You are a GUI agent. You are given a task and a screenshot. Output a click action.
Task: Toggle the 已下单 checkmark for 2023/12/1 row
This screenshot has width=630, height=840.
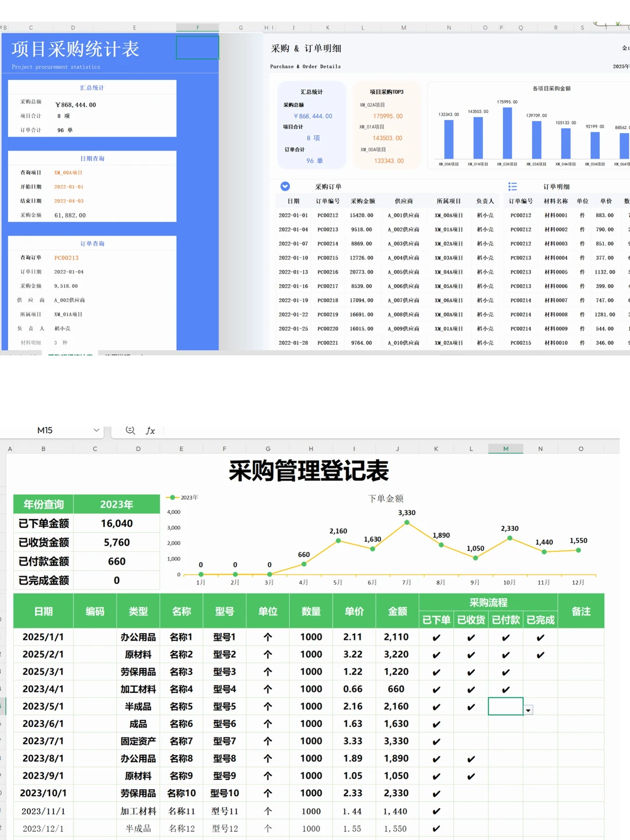[x=436, y=828]
